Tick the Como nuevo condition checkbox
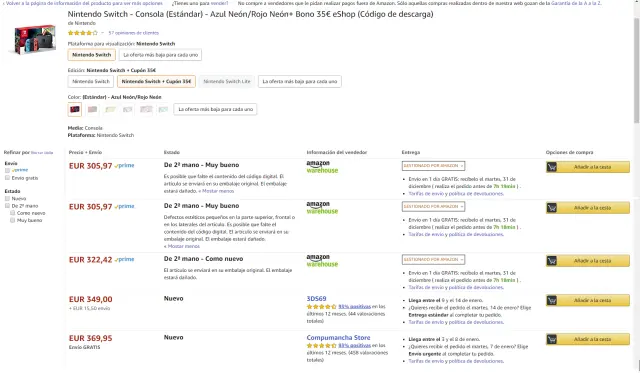640x373 pixels. coord(13,213)
